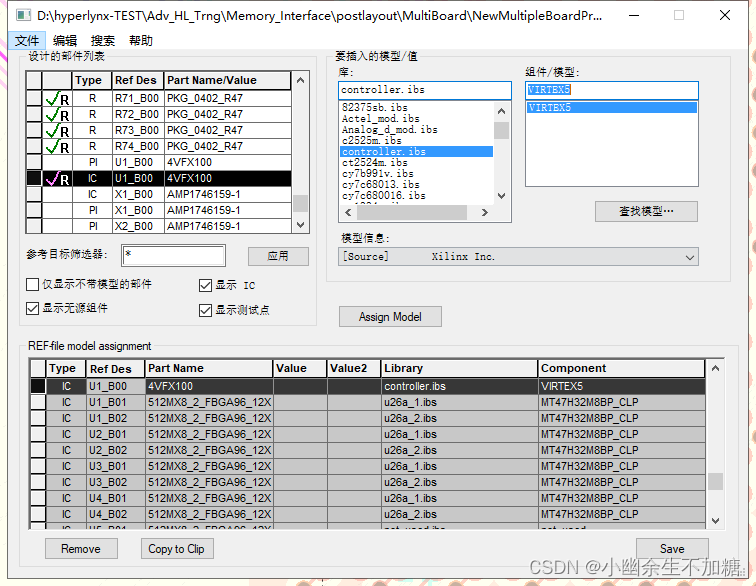Open the 编辑 menu
The image size is (756, 586).
click(x=65, y=41)
